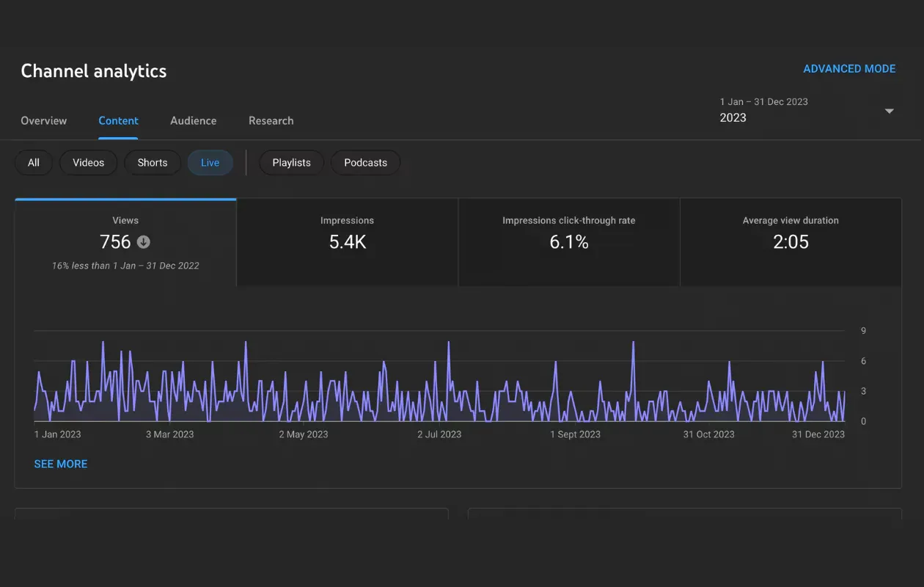Click the '6.1%' click-through value

[x=569, y=242]
